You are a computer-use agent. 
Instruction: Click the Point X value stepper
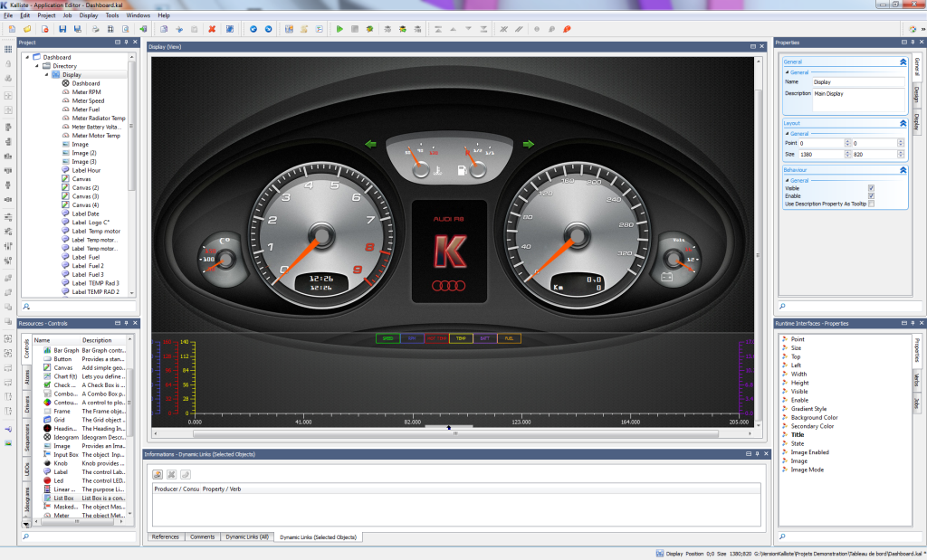[847, 143]
